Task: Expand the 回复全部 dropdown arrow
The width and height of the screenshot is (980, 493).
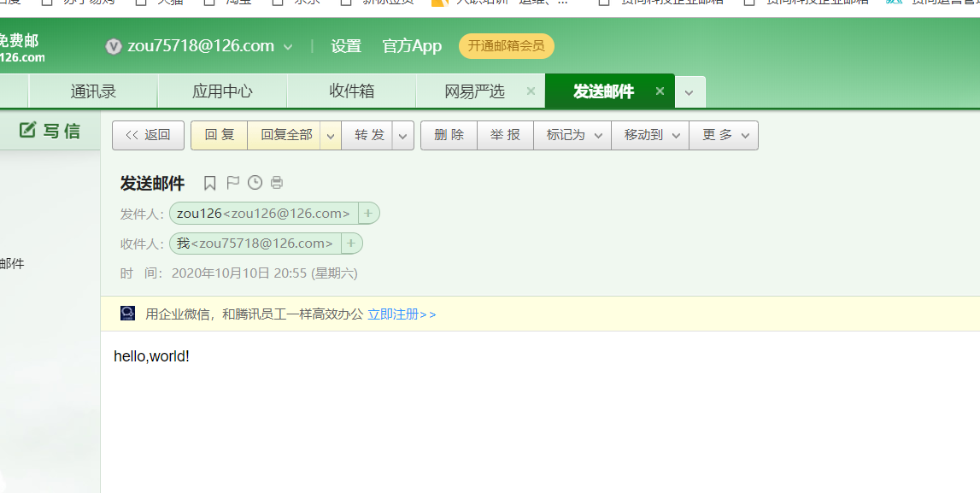Action: pyautogui.click(x=331, y=136)
